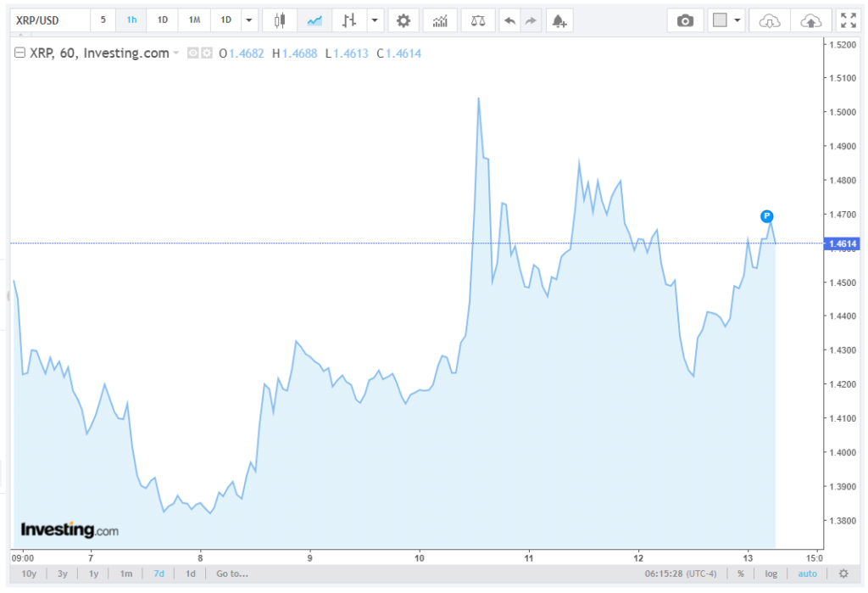Toggle fullscreen mode icon
868x593 pixels.
[848, 20]
